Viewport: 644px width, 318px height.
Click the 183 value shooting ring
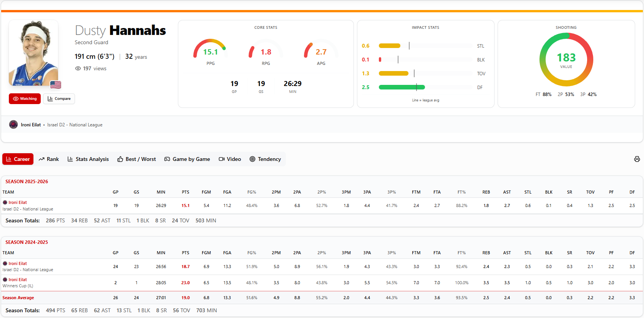[566, 60]
